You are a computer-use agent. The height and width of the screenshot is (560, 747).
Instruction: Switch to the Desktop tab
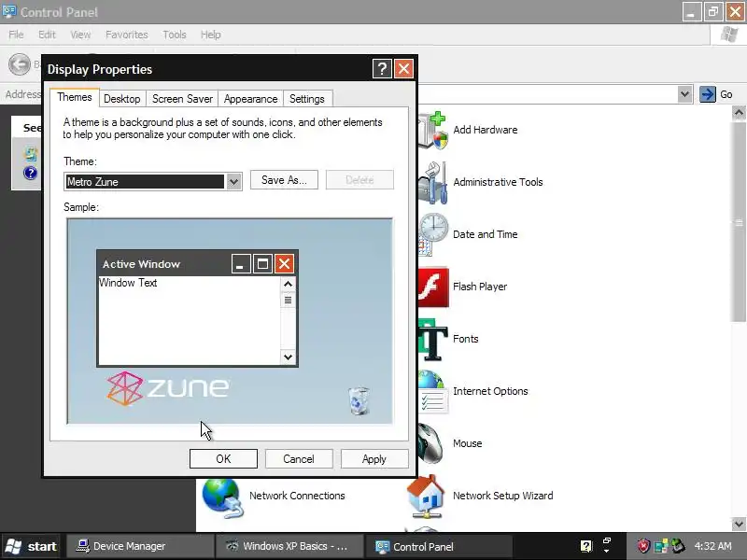coord(122,99)
